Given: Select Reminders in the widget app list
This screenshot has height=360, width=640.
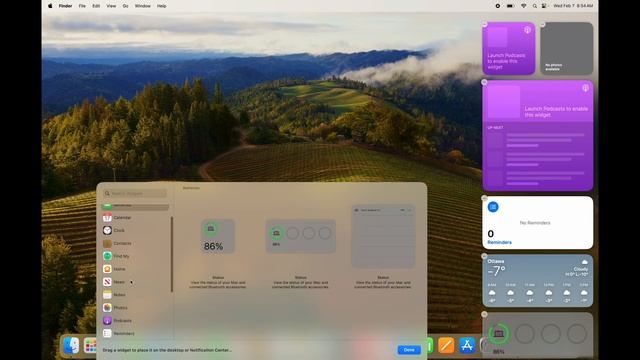Looking at the screenshot, I should click(x=135, y=333).
